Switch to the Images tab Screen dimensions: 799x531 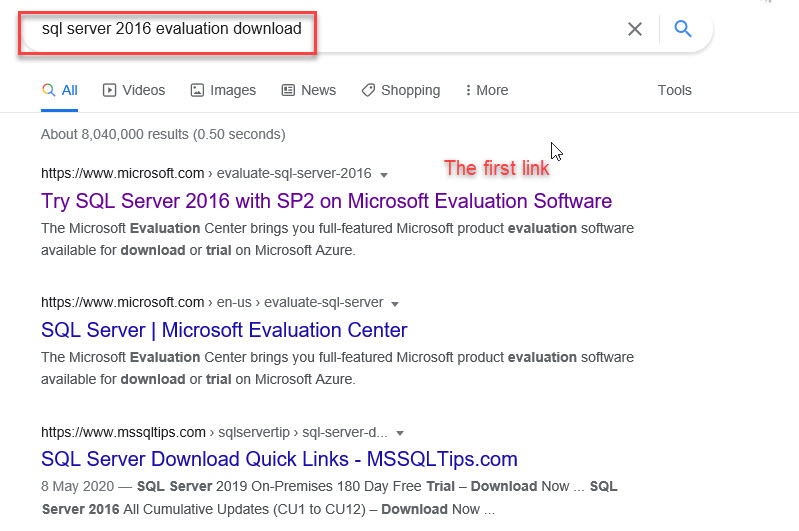click(x=223, y=90)
